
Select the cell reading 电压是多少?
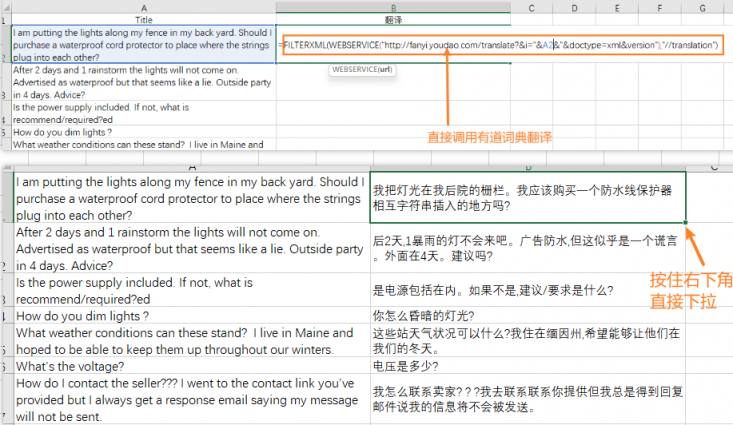pos(528,366)
